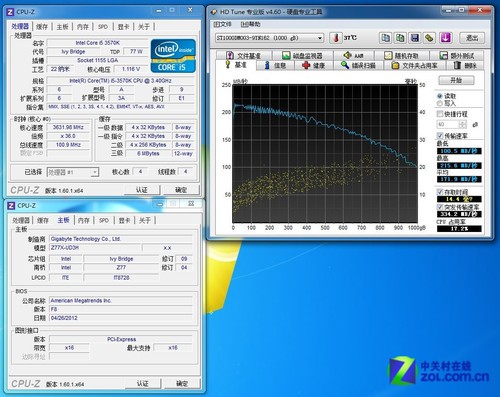Select 处理器 tab in the upper CPU-Z window
This screenshot has height=397, width=500.
[20, 26]
